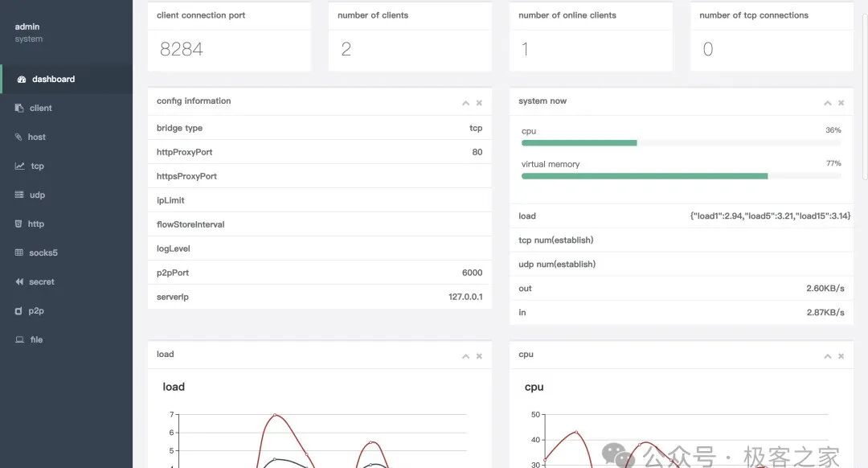Click the admin username in sidebar

[27, 27]
